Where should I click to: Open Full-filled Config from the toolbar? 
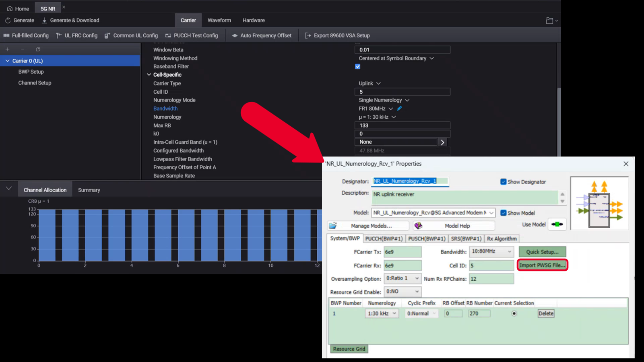tap(6, 35)
